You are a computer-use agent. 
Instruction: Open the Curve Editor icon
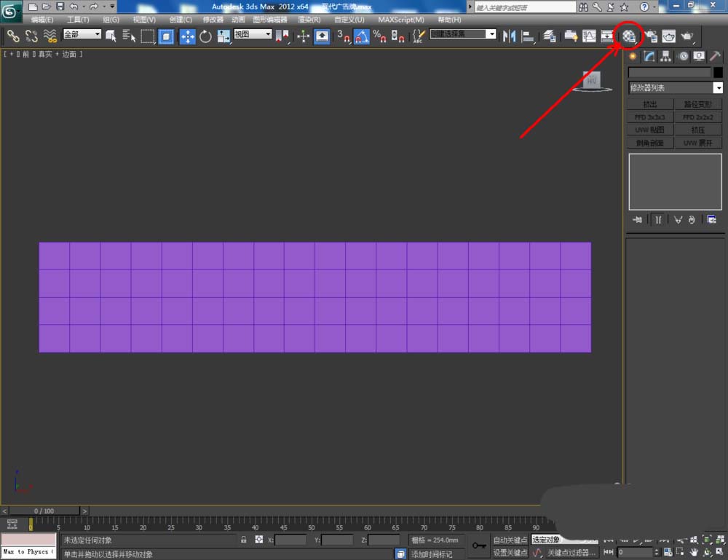pos(589,36)
